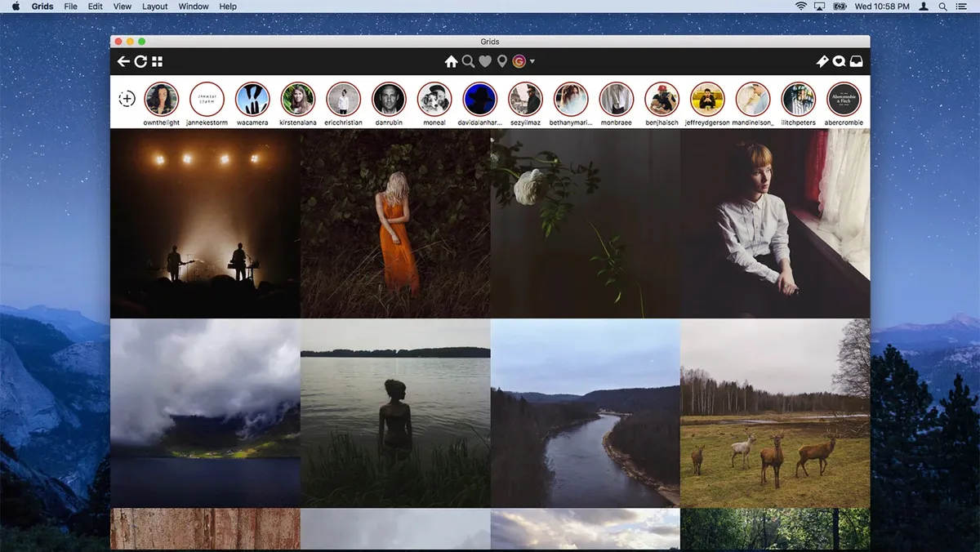Refresh the feed with the reload icon
Viewport: 980px width, 552px height.
(140, 61)
